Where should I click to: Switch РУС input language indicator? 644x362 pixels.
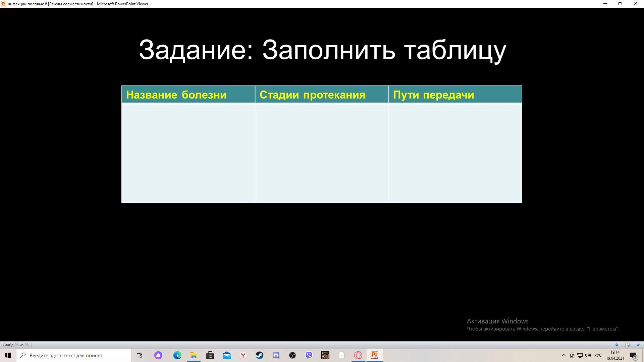(x=598, y=355)
